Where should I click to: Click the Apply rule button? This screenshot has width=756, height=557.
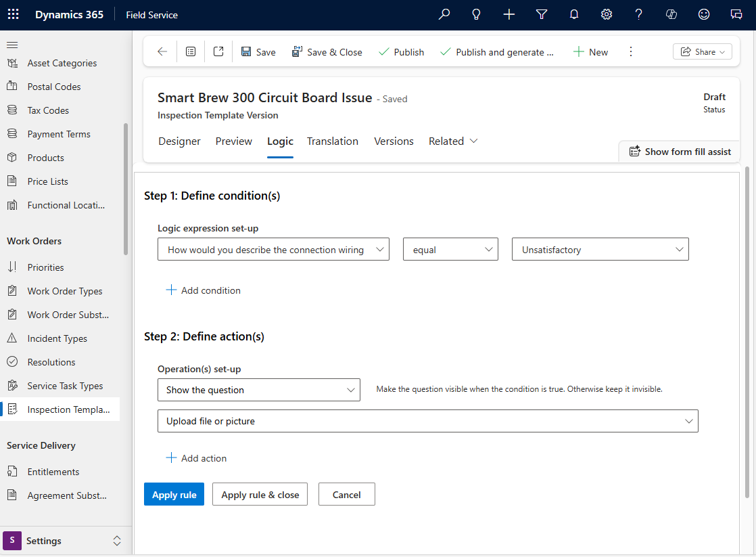174,494
